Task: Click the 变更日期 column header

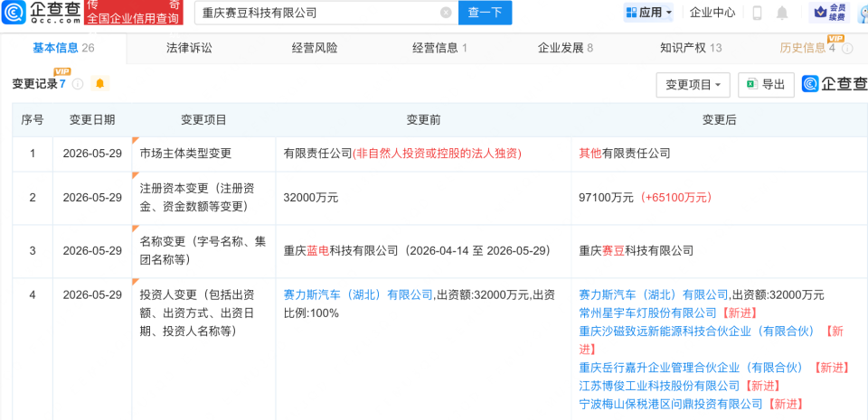Action: point(92,120)
